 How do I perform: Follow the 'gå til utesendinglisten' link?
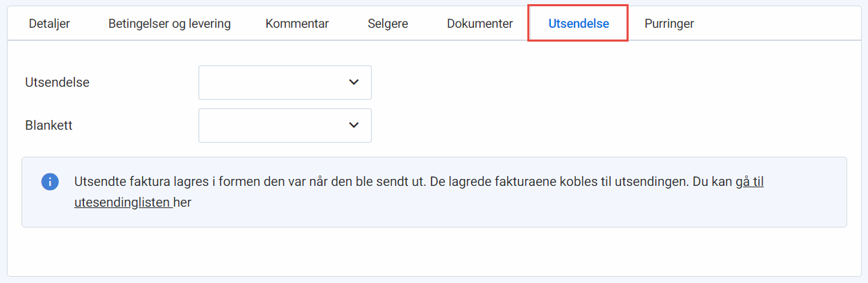pyautogui.click(x=419, y=192)
